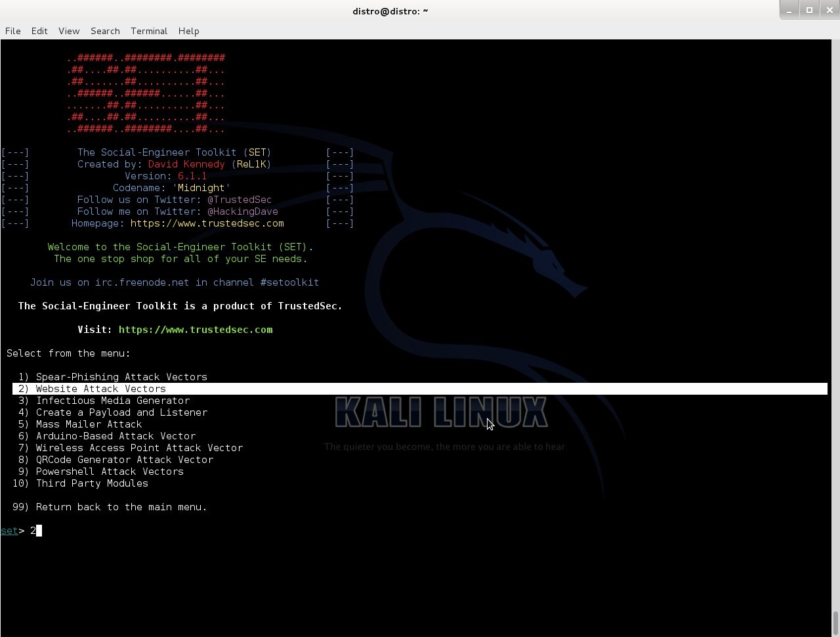Open the Help menu

coord(188,31)
